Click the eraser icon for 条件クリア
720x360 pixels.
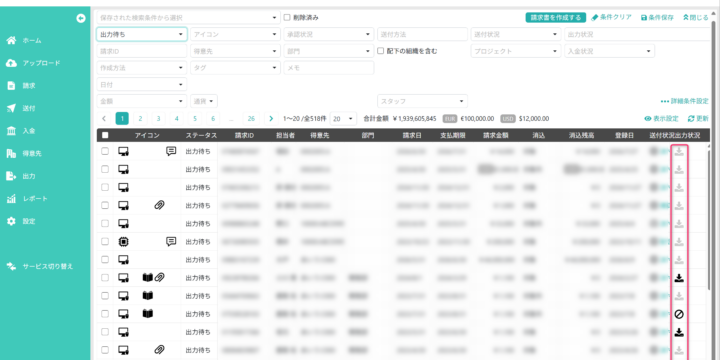(595, 17)
